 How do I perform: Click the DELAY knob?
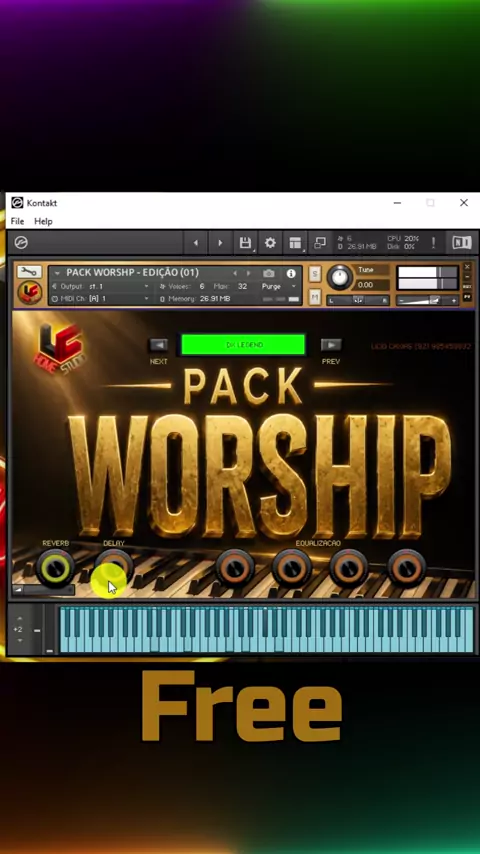[x=114, y=567]
